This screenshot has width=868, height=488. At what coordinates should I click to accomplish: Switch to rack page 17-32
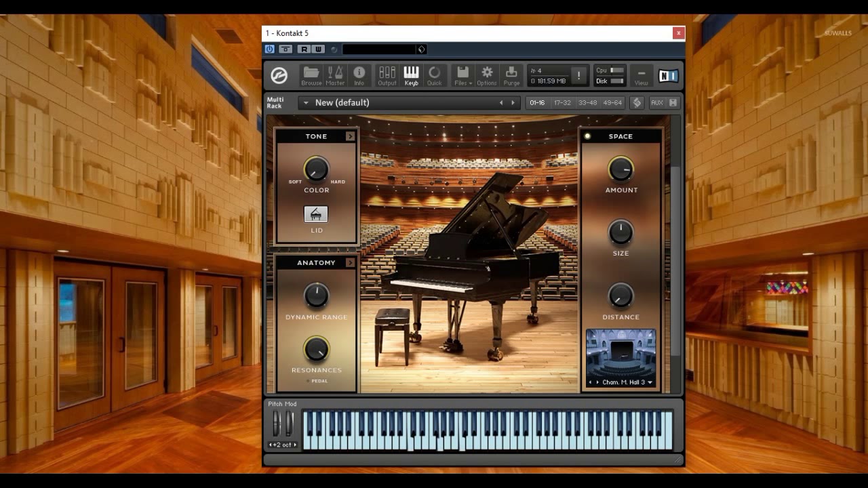tap(562, 103)
